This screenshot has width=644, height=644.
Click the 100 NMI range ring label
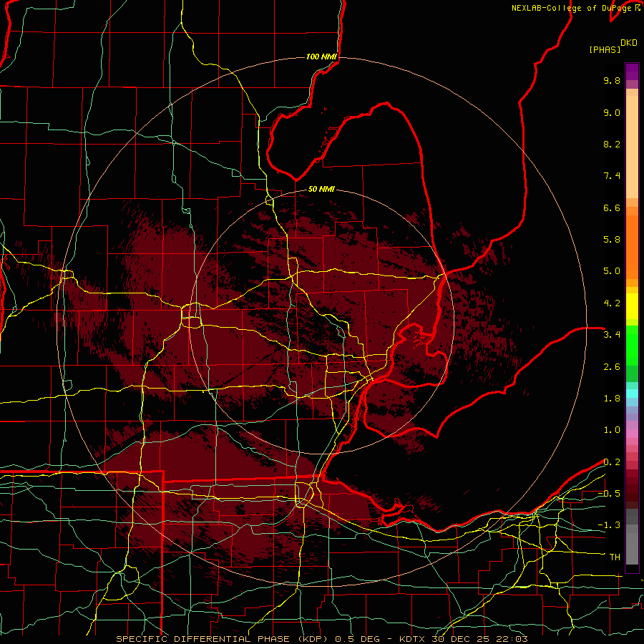coord(321,57)
